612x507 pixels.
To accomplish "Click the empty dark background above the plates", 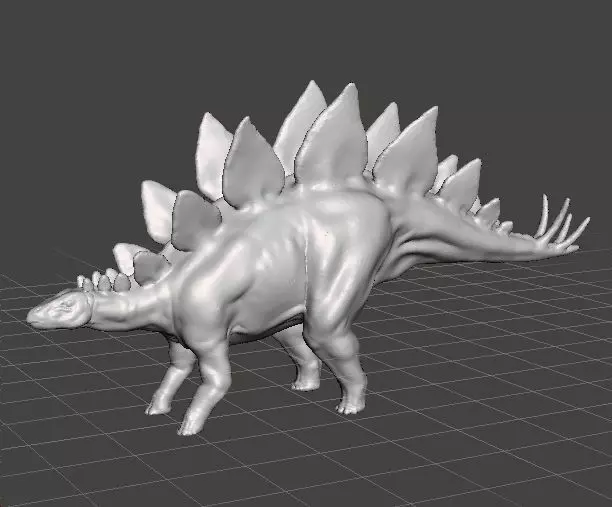I will coord(304,39).
